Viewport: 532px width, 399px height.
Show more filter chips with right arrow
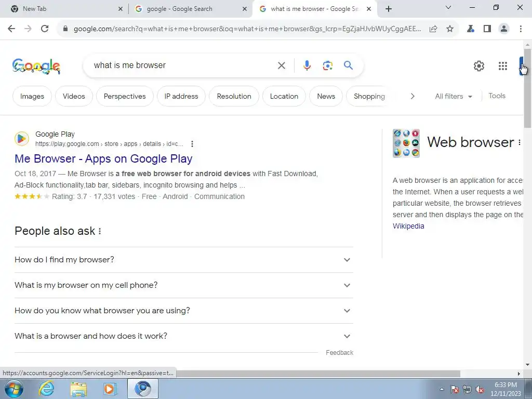pos(412,96)
